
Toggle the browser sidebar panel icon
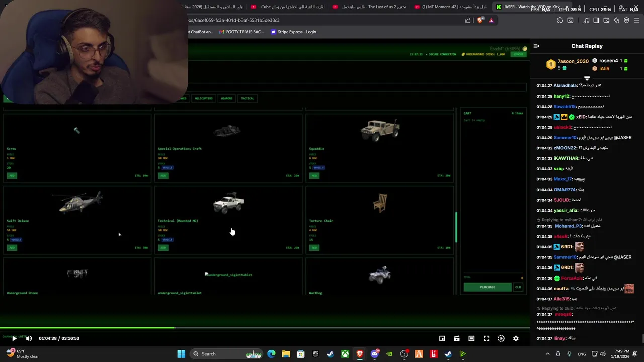pos(596,20)
